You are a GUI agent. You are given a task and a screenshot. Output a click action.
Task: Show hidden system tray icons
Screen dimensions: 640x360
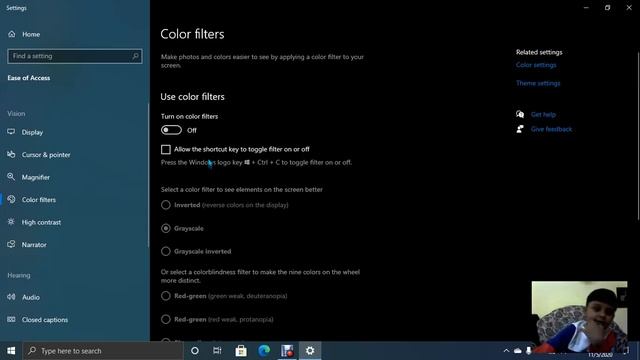(506, 351)
